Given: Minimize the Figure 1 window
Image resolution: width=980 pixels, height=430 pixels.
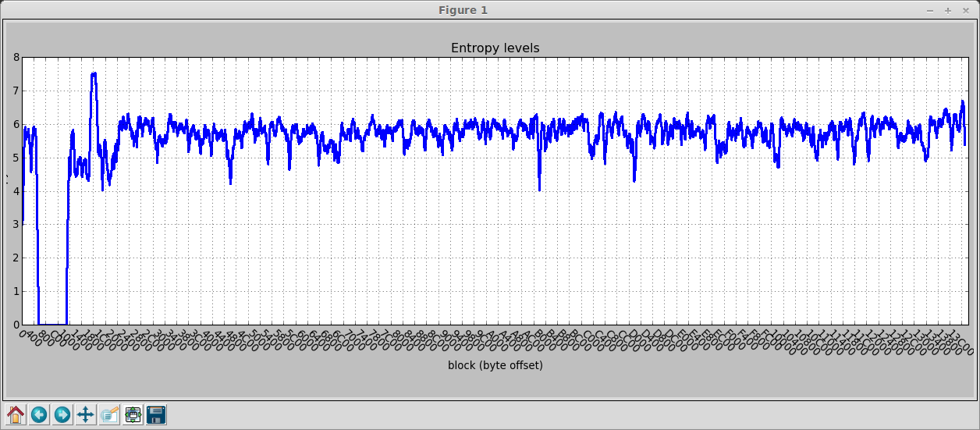Looking at the screenshot, I should pyautogui.click(x=930, y=10).
